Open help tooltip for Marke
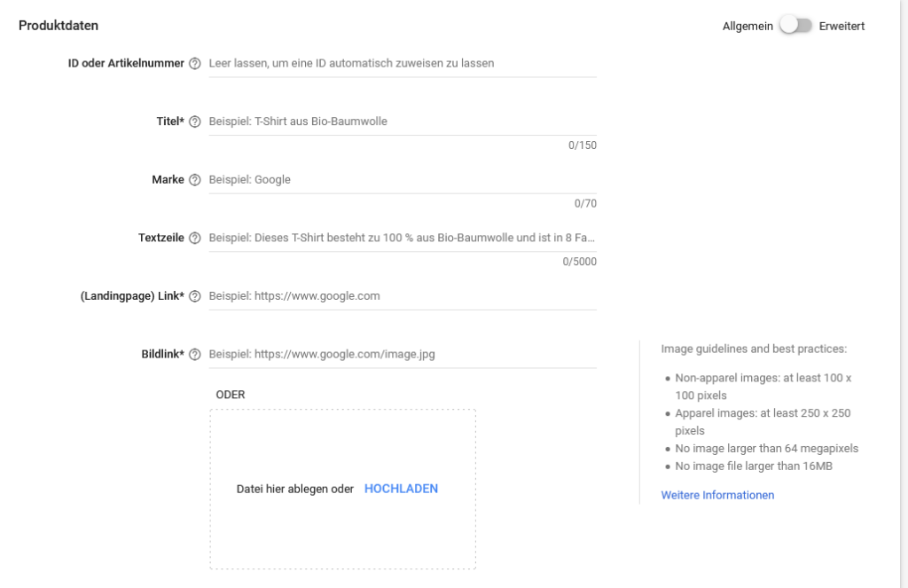Viewport: 908px width, 588px height. [195, 180]
